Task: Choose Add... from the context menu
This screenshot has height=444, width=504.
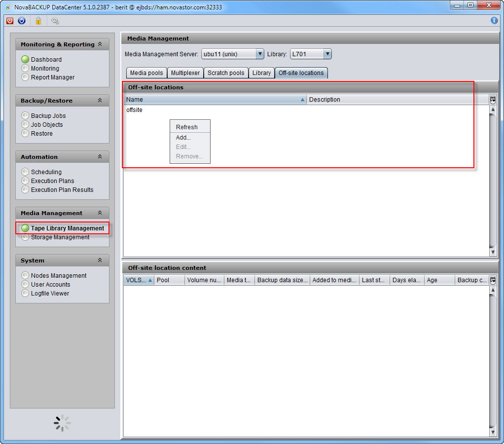Action: [190, 138]
